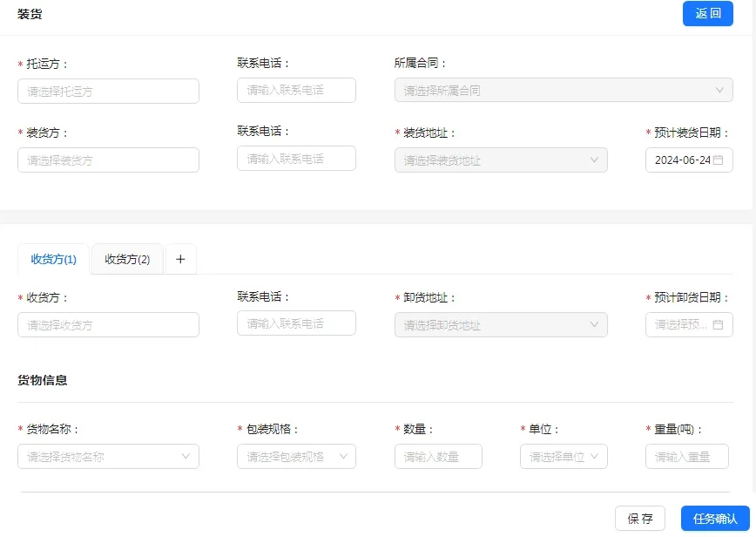Expand the 货物名称 dropdown
756x537 pixels.
(108, 457)
